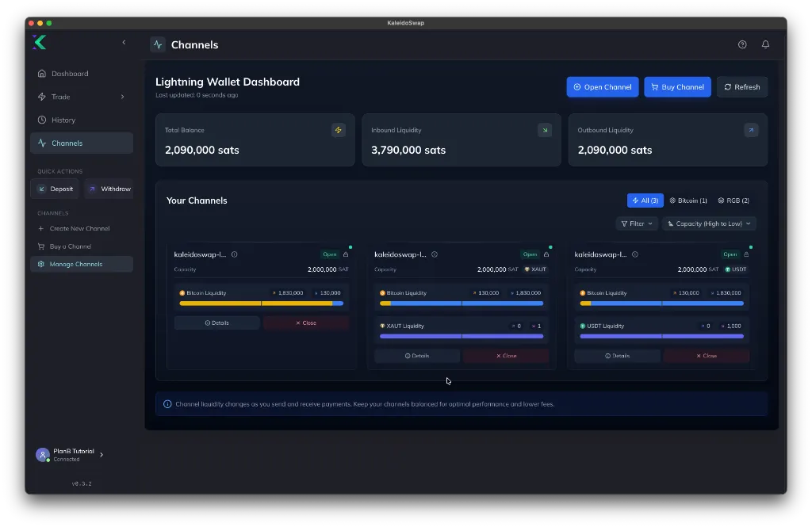This screenshot has height=527, width=812.
Task: Click the Bitcoin Liquidity balance bar
Action: click(x=262, y=302)
